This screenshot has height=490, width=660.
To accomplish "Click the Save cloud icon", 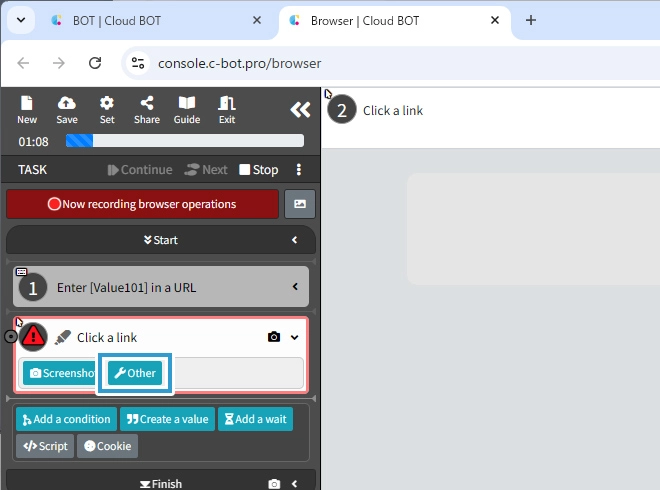I will click(x=67, y=109).
